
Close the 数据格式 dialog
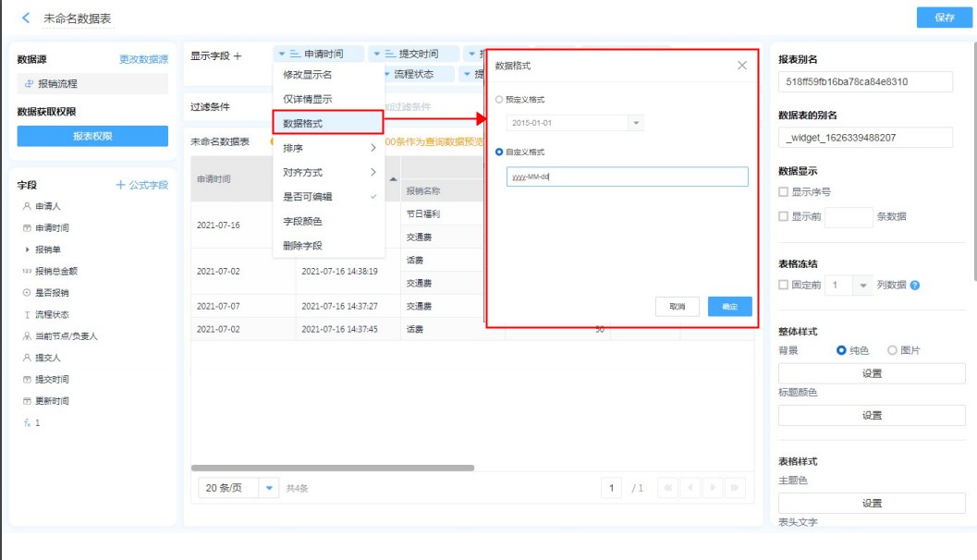pos(741,66)
